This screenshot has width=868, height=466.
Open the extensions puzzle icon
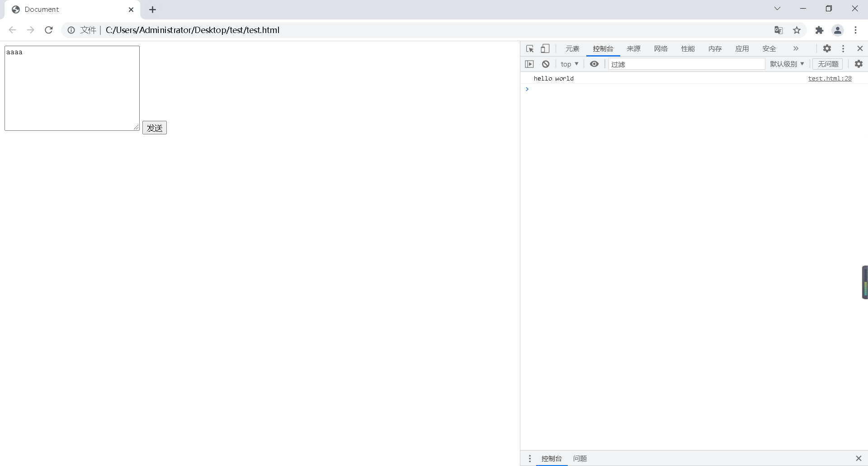[819, 30]
